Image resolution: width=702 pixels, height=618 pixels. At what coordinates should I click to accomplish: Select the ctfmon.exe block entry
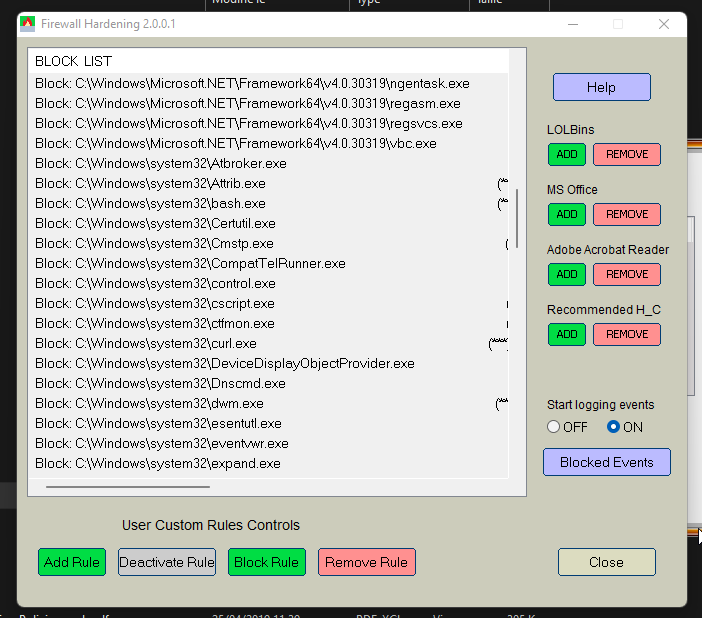[268, 323]
